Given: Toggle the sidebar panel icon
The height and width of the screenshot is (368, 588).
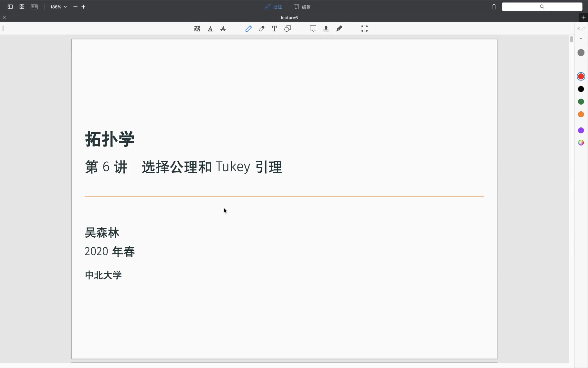Looking at the screenshot, I should click(x=10, y=6).
